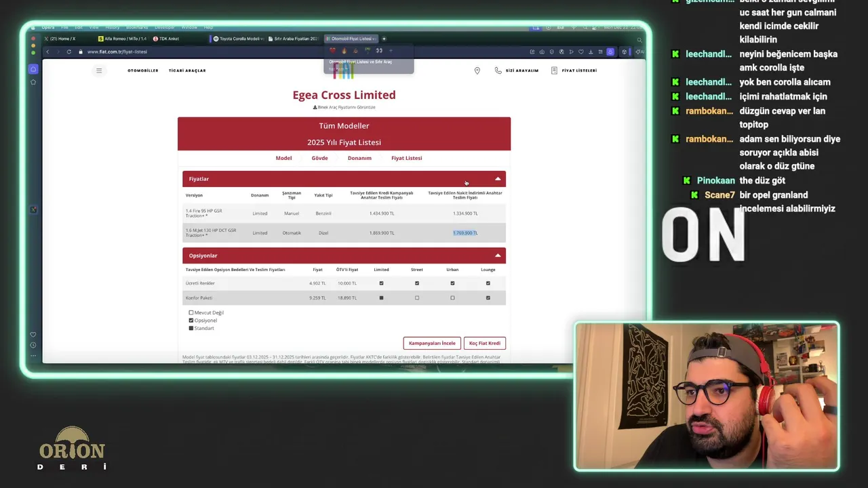Click chat username Scane7
The width and height of the screenshot is (868, 488).
719,195
